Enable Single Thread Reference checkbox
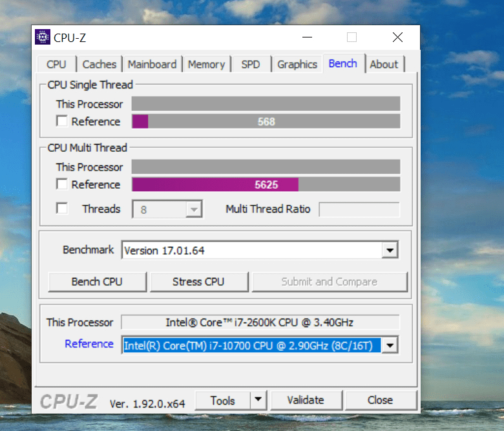This screenshot has width=504, height=431. pyautogui.click(x=62, y=121)
